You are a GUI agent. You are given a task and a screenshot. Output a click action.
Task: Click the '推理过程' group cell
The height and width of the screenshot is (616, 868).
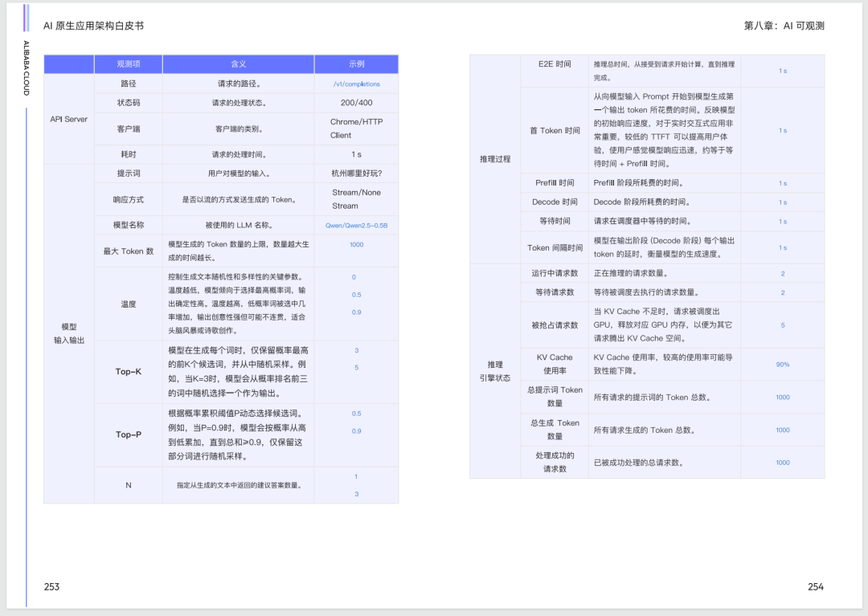tap(495, 159)
